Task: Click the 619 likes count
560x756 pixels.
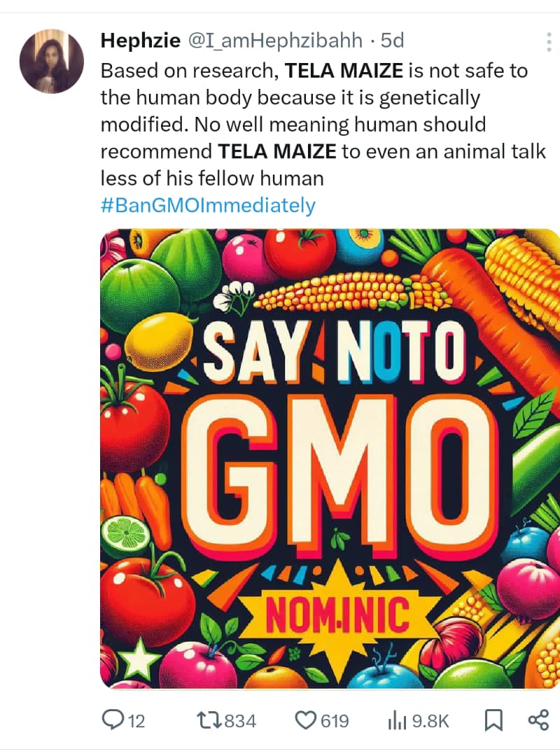Action: point(335,721)
